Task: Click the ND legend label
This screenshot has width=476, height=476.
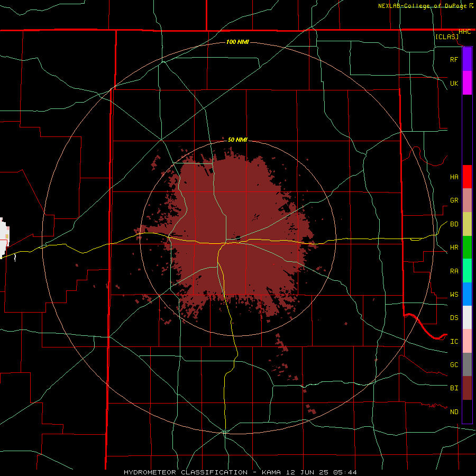Action: coord(454,412)
